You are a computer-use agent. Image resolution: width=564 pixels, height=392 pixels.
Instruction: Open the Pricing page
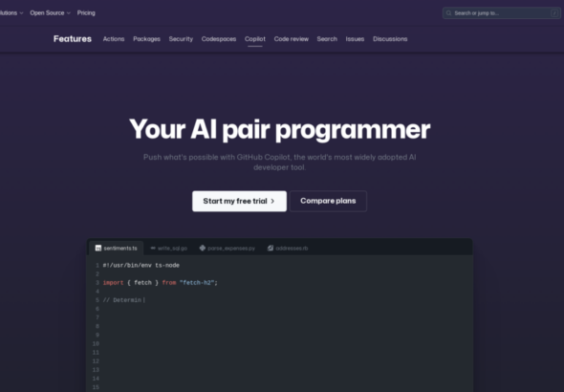click(x=86, y=13)
